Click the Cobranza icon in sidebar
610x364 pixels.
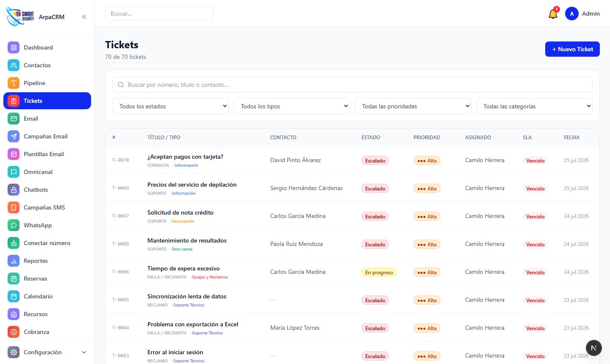(14, 332)
